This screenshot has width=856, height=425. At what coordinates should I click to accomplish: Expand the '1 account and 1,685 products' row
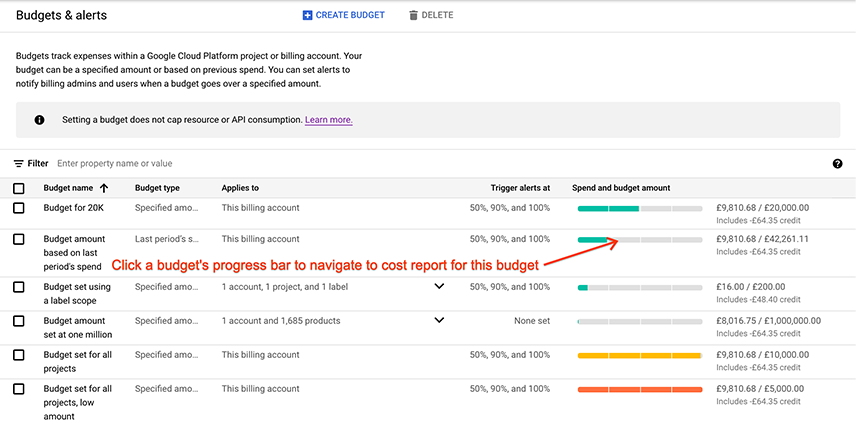[438, 321]
